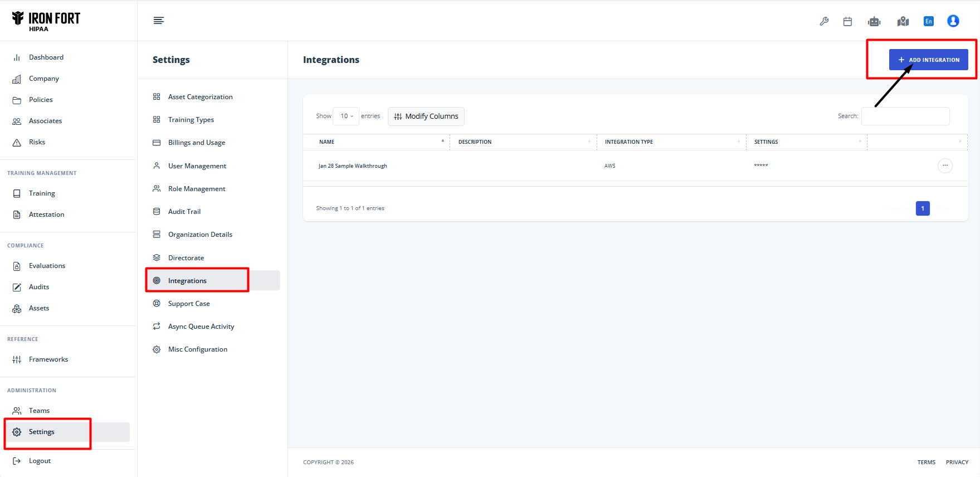980x477 pixels.
Task: Click the wrench tool icon in header
Action: (x=824, y=21)
